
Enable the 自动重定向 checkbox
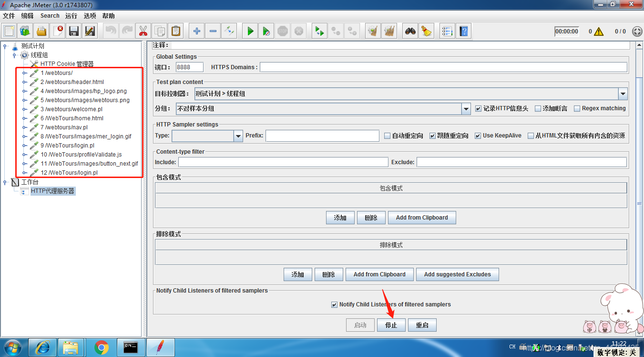(x=388, y=136)
